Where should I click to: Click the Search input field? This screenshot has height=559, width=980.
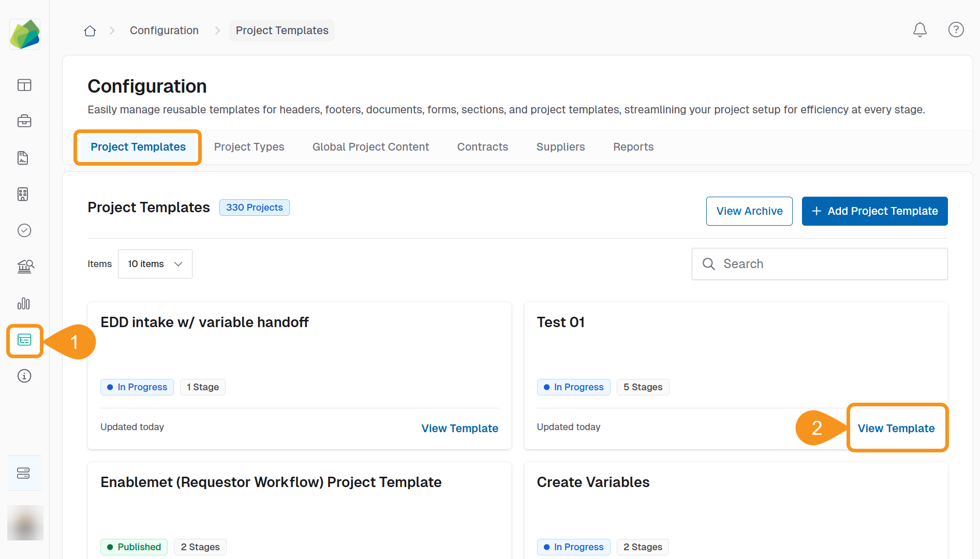[x=828, y=264]
